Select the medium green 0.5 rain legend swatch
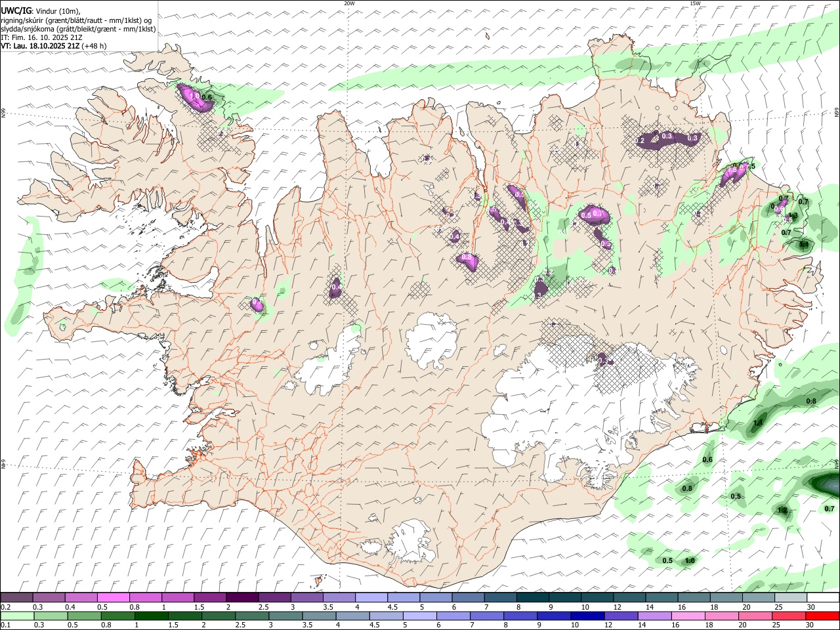This screenshot has width=840, height=630. pyautogui.click(x=85, y=616)
